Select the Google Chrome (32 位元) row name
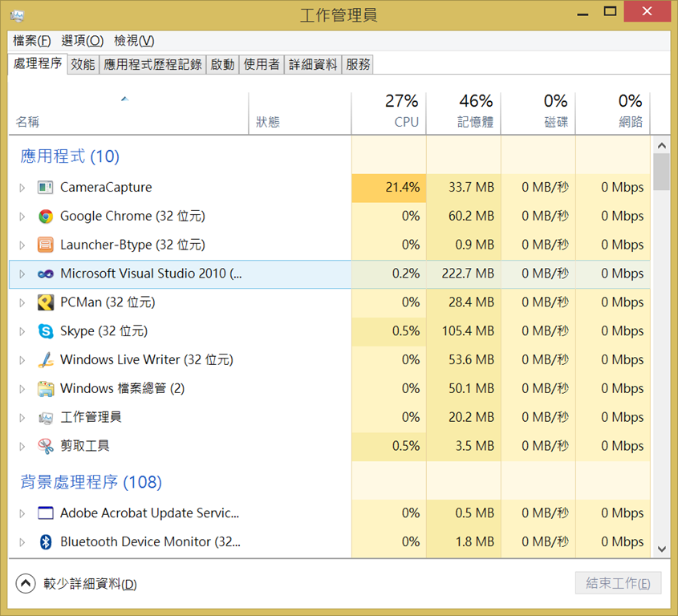This screenshot has width=678, height=616. click(132, 216)
